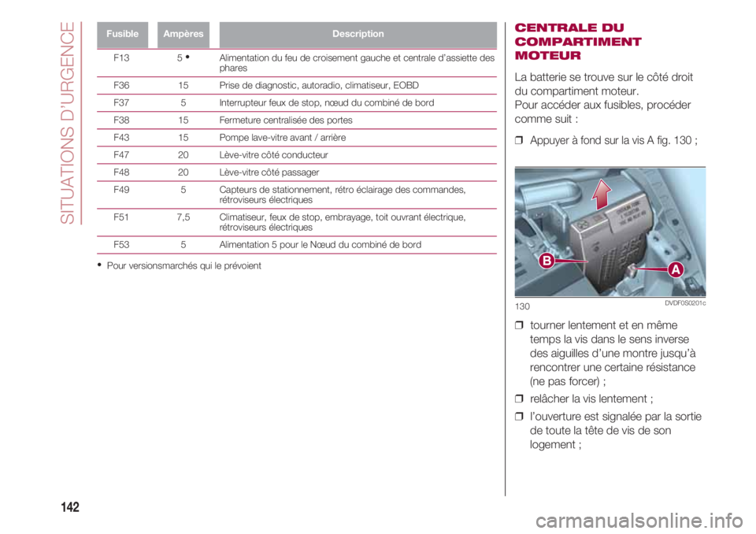Click the fuse box figure 130 image
This screenshot has width=756, height=534.
(610, 232)
